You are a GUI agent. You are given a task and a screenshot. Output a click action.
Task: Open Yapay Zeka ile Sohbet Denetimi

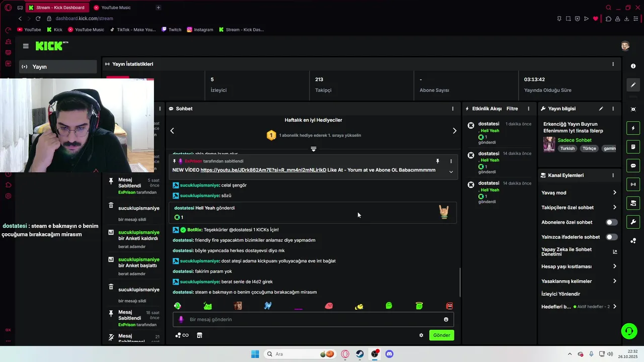(x=579, y=252)
